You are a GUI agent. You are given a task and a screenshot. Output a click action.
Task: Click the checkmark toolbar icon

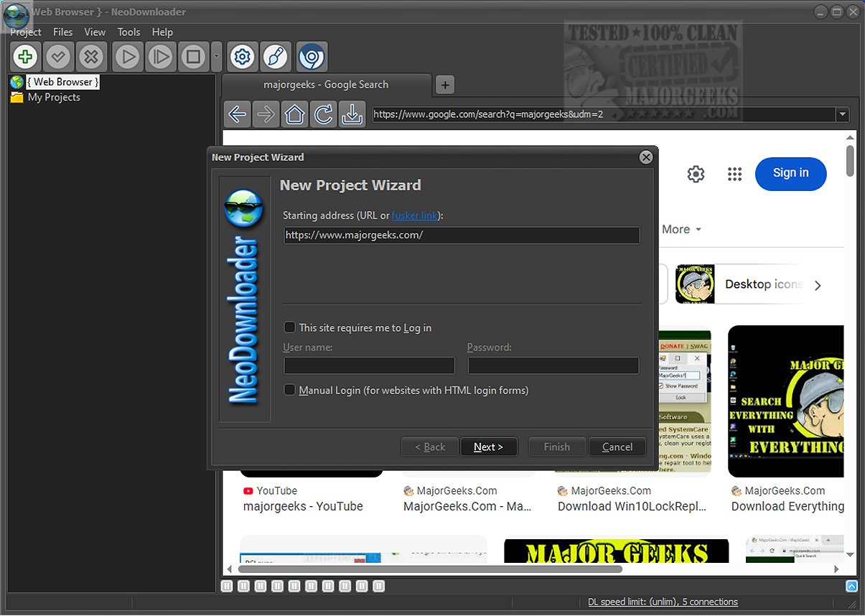(x=58, y=57)
